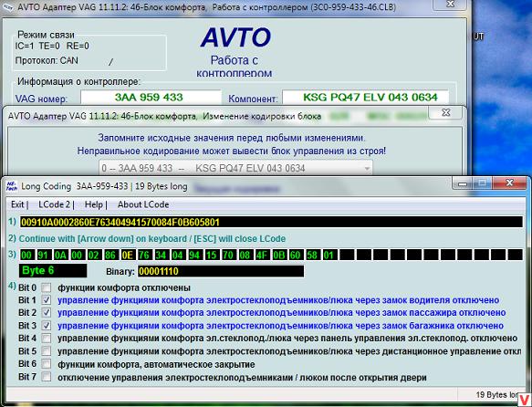
Task: Select byte cell 15
Action: 212,255
